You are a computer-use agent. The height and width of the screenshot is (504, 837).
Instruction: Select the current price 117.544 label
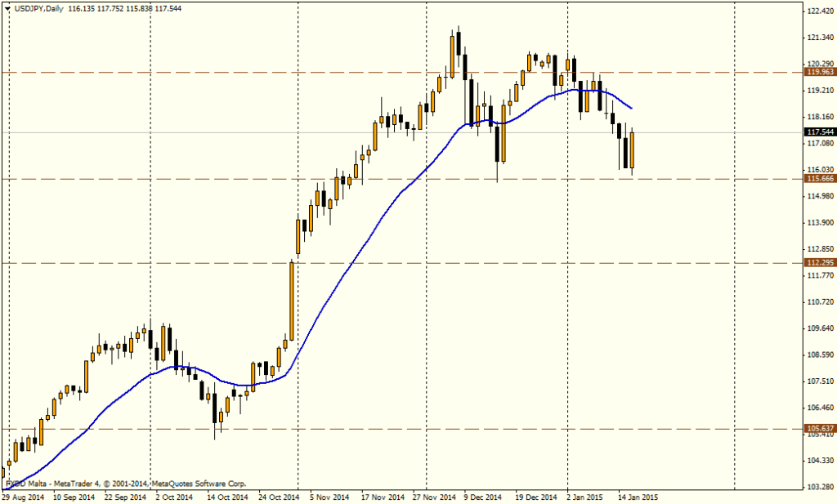(819, 132)
